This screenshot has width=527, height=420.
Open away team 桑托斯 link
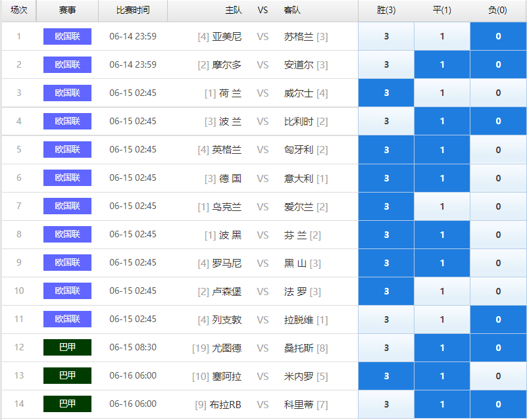(x=299, y=348)
